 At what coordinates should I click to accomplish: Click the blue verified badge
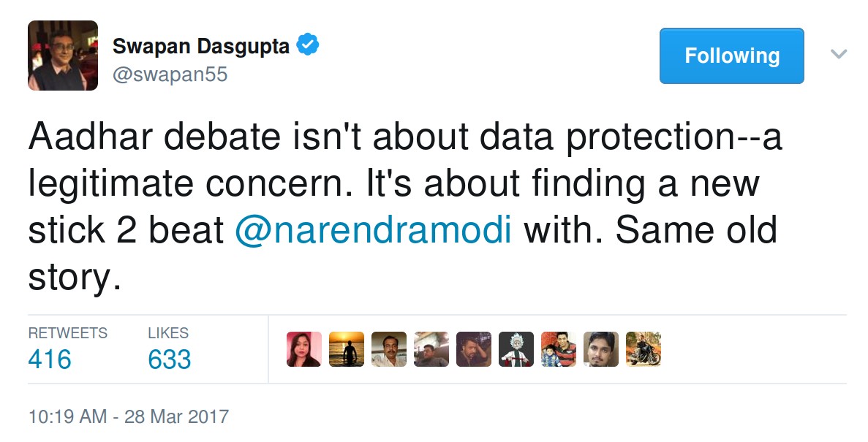click(x=309, y=46)
